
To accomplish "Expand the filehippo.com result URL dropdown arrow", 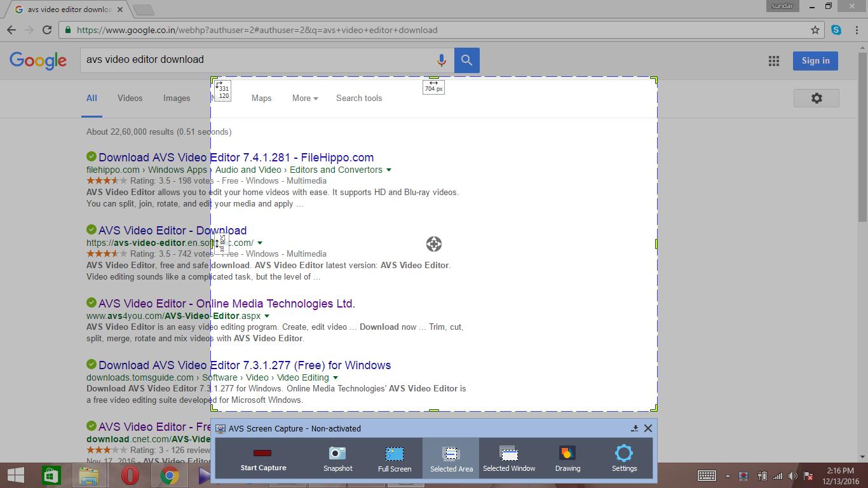I will click(389, 170).
